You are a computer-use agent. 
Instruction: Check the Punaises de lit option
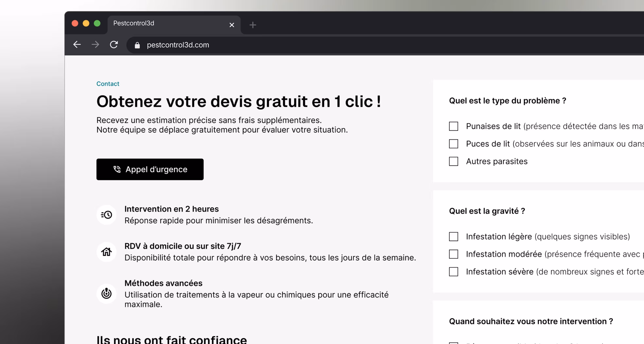tap(454, 126)
